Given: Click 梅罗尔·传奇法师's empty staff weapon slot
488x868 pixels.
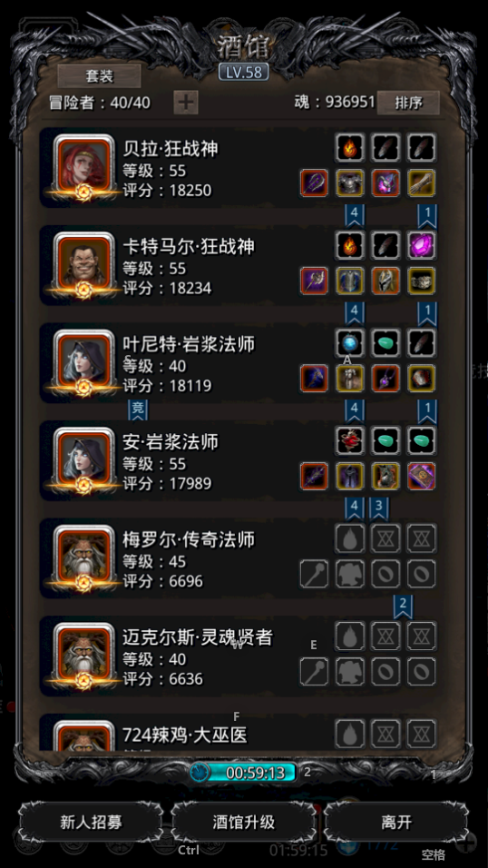Looking at the screenshot, I should pos(314,574).
